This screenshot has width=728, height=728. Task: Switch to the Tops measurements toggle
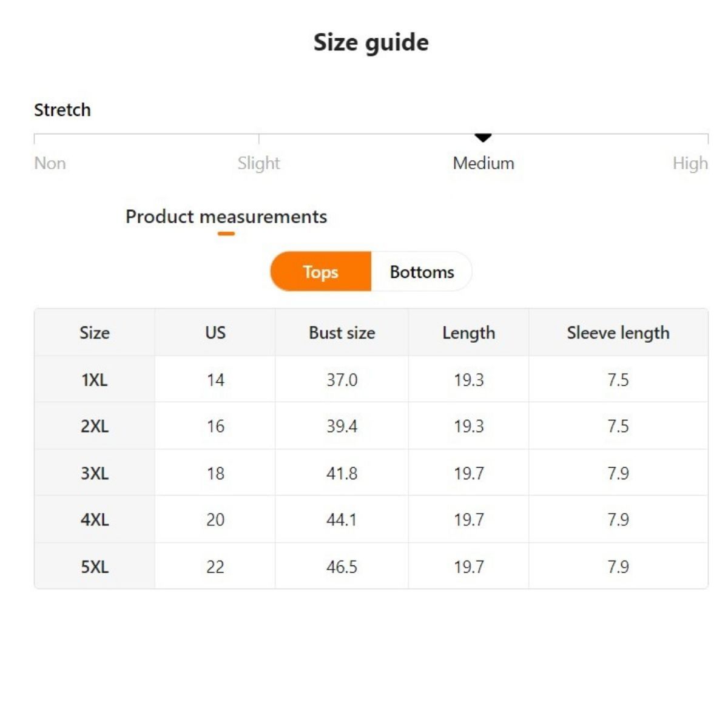point(320,272)
